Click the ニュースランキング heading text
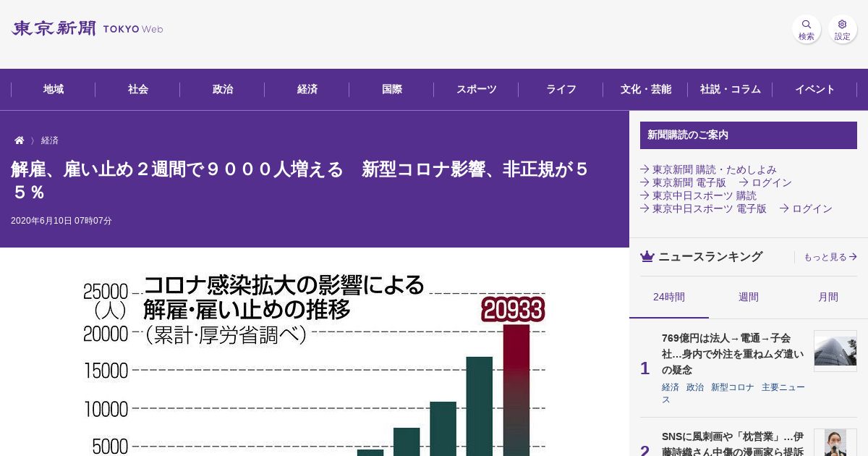868x456 pixels. [x=710, y=256]
